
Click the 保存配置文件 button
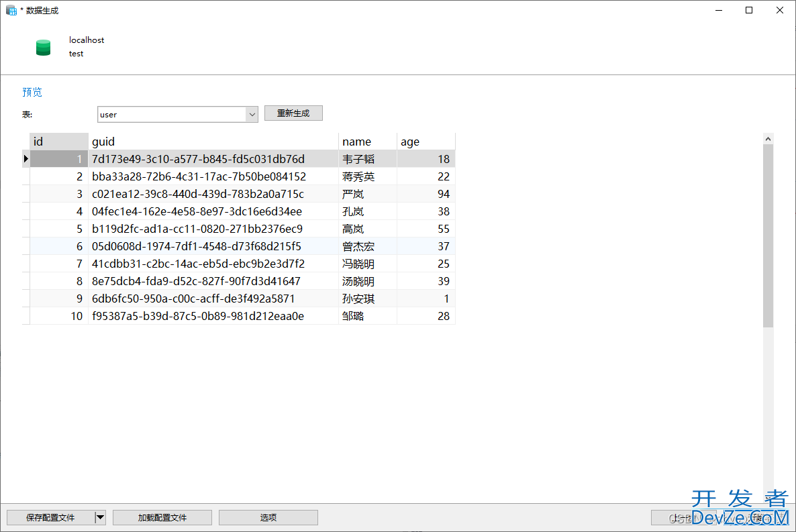(x=50, y=517)
